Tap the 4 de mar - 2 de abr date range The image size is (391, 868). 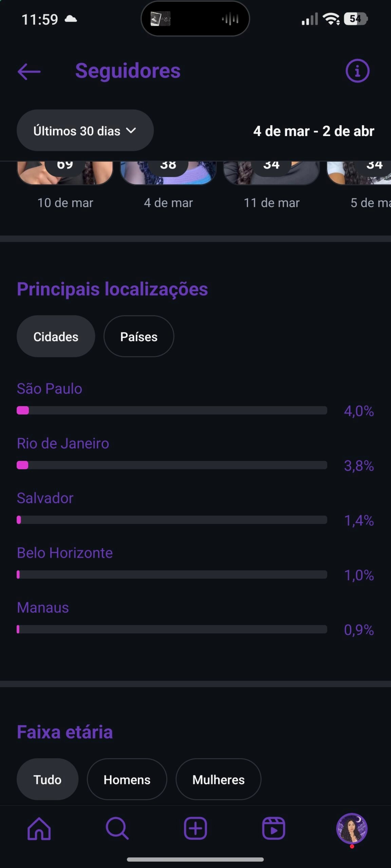coord(314,131)
